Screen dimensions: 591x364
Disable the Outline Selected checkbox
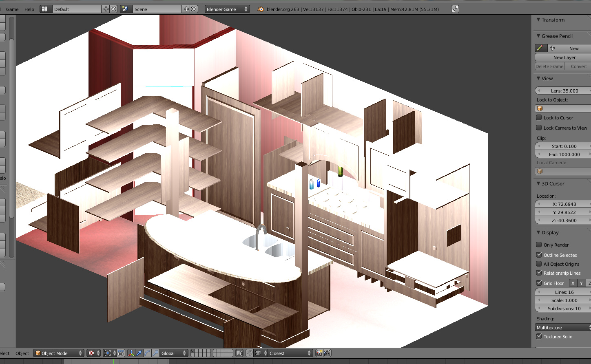(x=539, y=254)
